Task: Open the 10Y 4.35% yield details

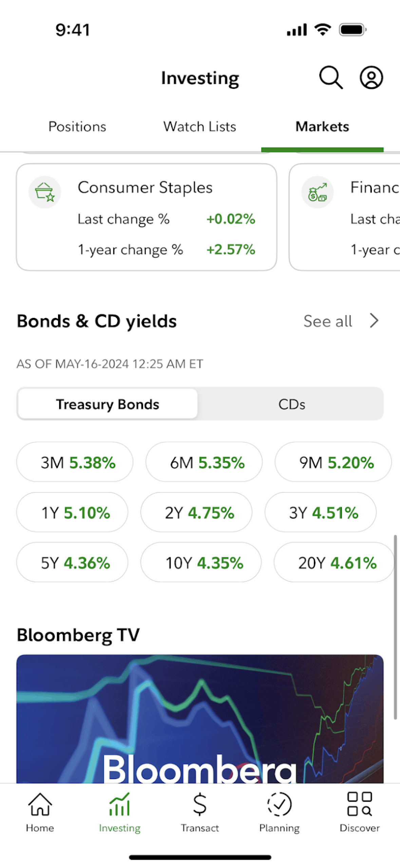Action: click(x=201, y=562)
